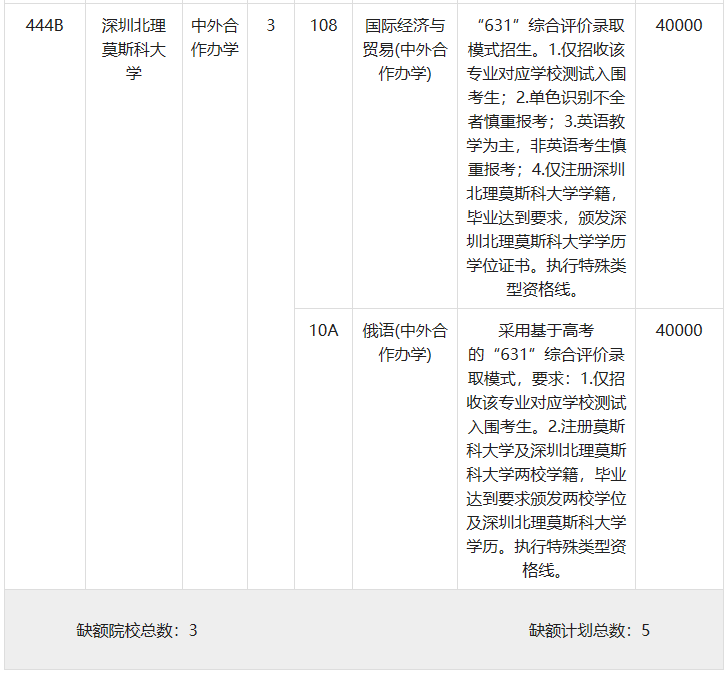Image resolution: width=726 pixels, height=674 pixels.
Task: Click the 40000 tuition for major 10A
Action: tap(679, 331)
